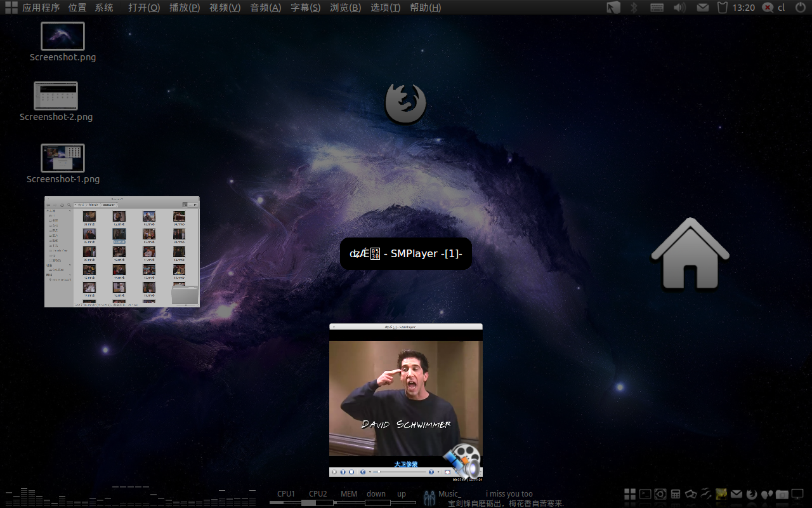Launch the terminal from bottom dock
Screen dimensions: 812x508
(x=645, y=494)
